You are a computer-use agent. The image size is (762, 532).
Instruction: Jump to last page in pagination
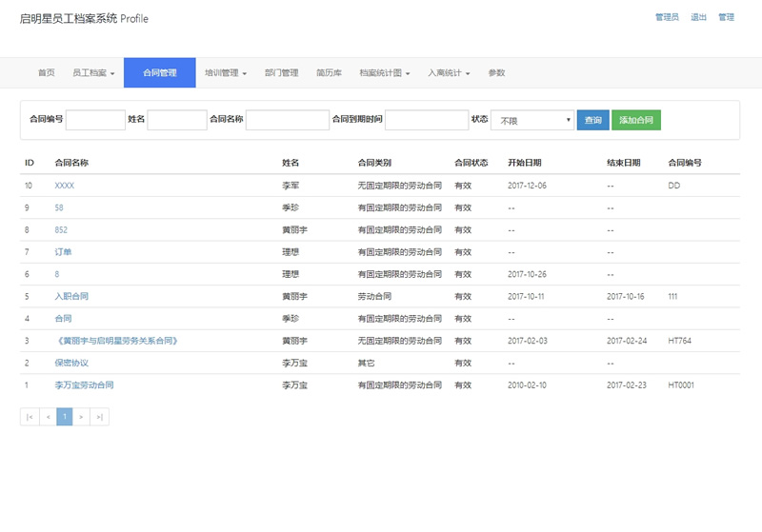[x=100, y=416]
